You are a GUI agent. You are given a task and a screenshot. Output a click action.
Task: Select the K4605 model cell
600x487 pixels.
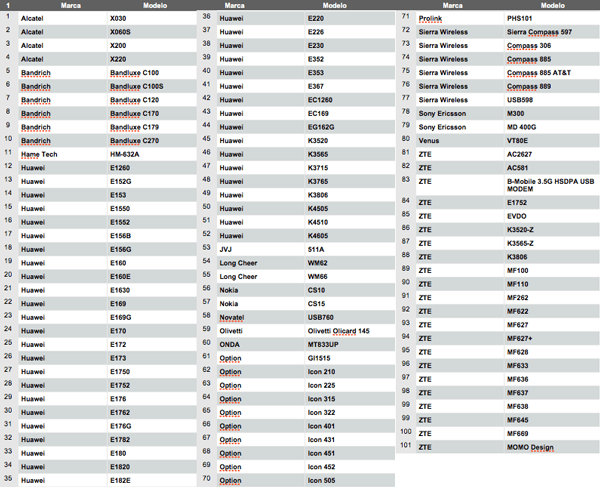(350, 236)
